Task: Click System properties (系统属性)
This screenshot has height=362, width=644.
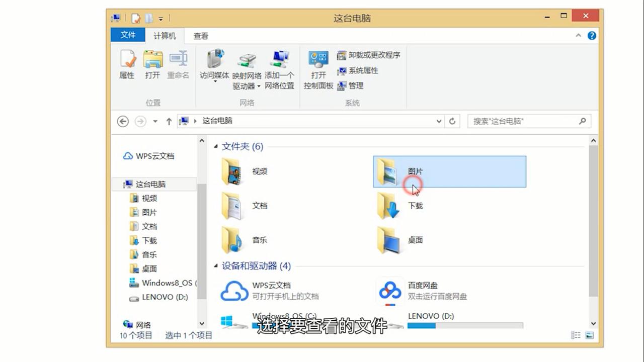Action: pos(358,70)
